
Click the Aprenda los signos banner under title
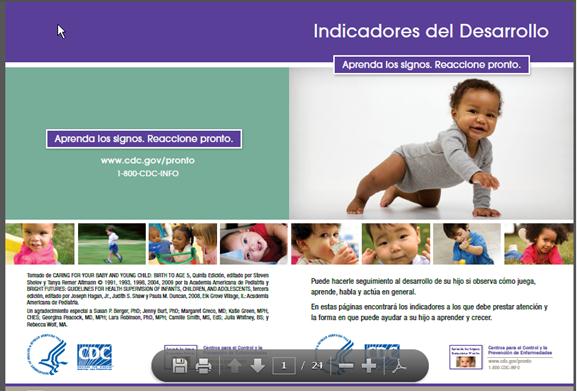[x=431, y=65]
